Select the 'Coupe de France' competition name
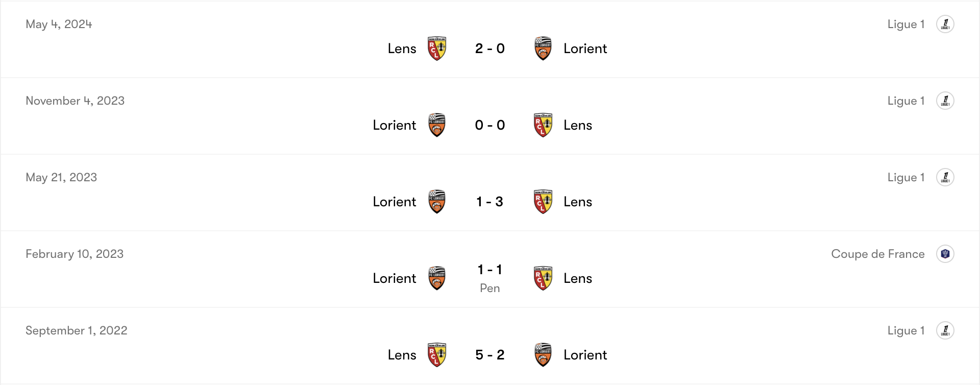The image size is (980, 385). coord(878,254)
